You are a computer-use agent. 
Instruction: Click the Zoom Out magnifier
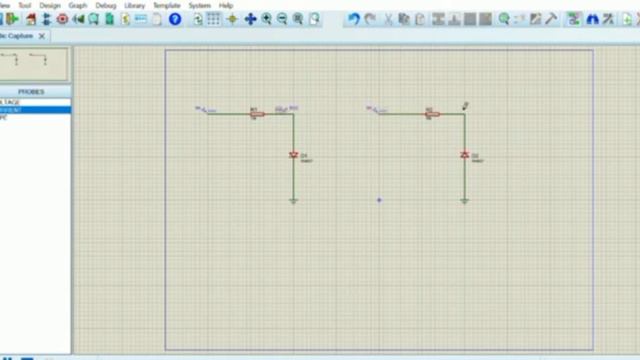coord(282,19)
